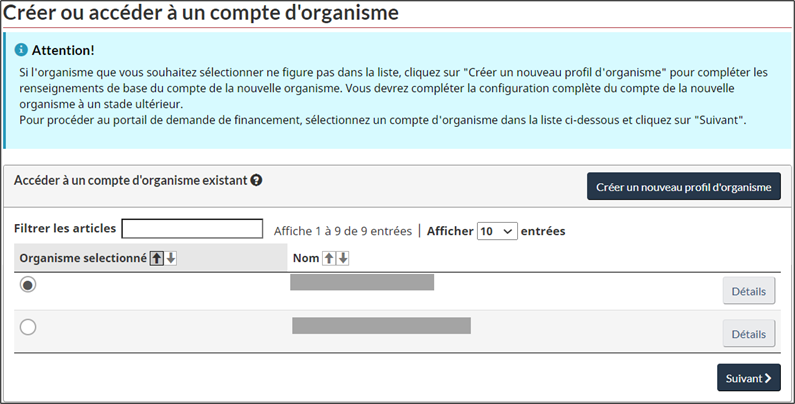Image resolution: width=795 pixels, height=404 pixels.
Task: Click the Nom column header label
Action: pos(306,258)
